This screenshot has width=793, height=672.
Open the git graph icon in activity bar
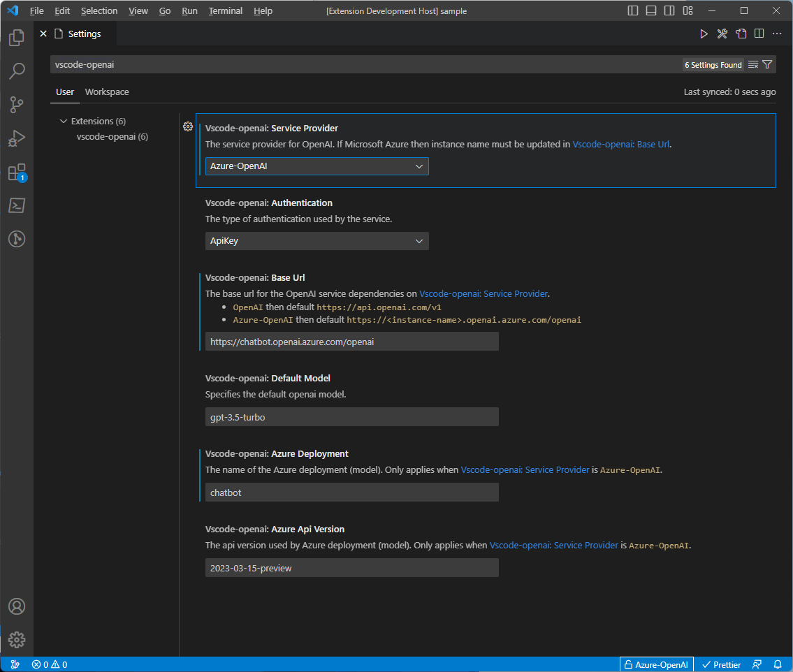pos(17,239)
